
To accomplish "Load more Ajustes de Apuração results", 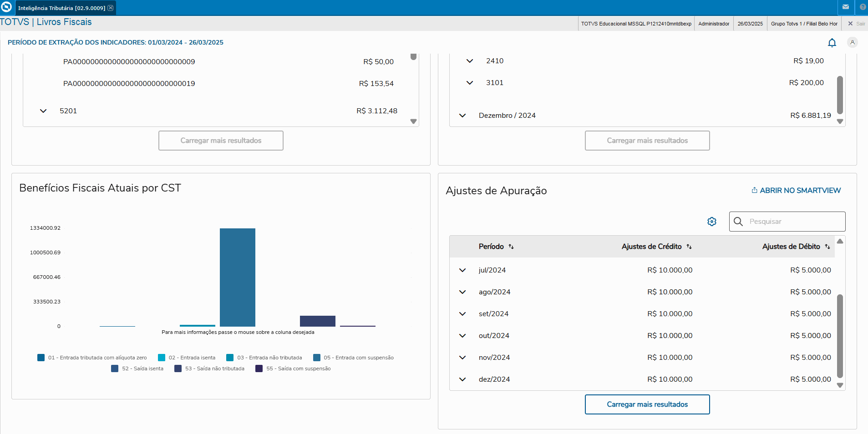I will [647, 404].
